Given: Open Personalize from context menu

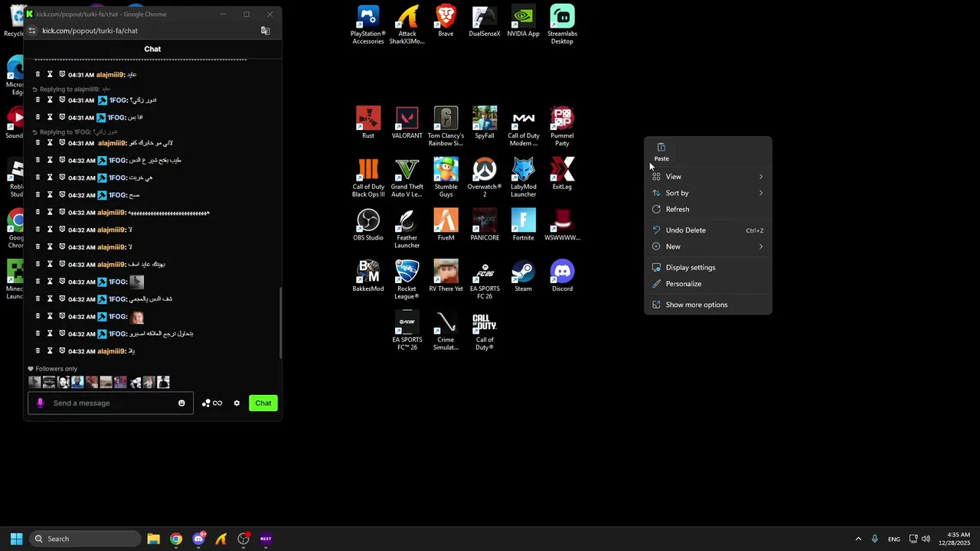Looking at the screenshot, I should pyautogui.click(x=708, y=284).
